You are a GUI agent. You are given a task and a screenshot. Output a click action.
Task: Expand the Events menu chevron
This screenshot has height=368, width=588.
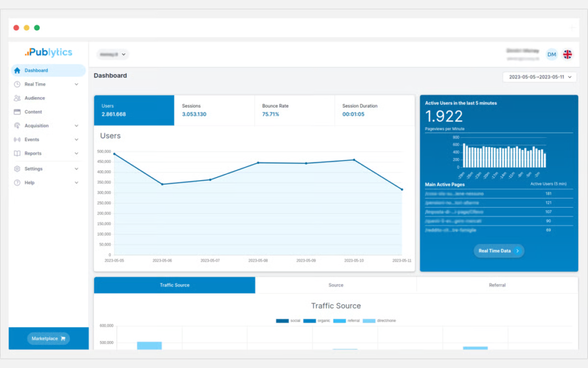coord(76,140)
